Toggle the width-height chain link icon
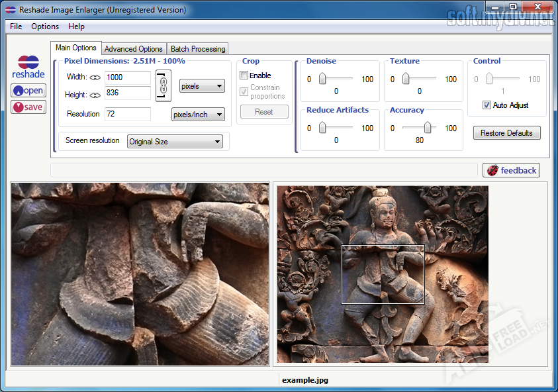 pos(163,85)
